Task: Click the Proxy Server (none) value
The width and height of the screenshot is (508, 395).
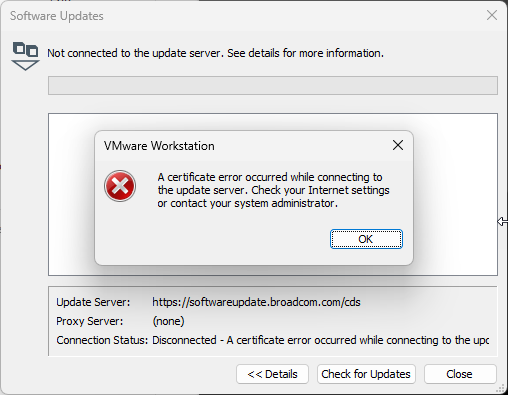Action: (168, 321)
